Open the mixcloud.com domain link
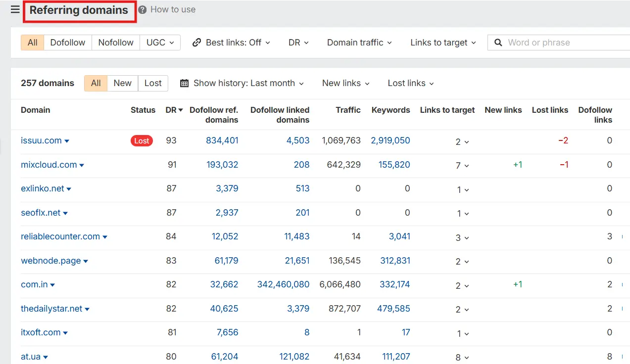Screen dimensions: 630x364 point(49,165)
